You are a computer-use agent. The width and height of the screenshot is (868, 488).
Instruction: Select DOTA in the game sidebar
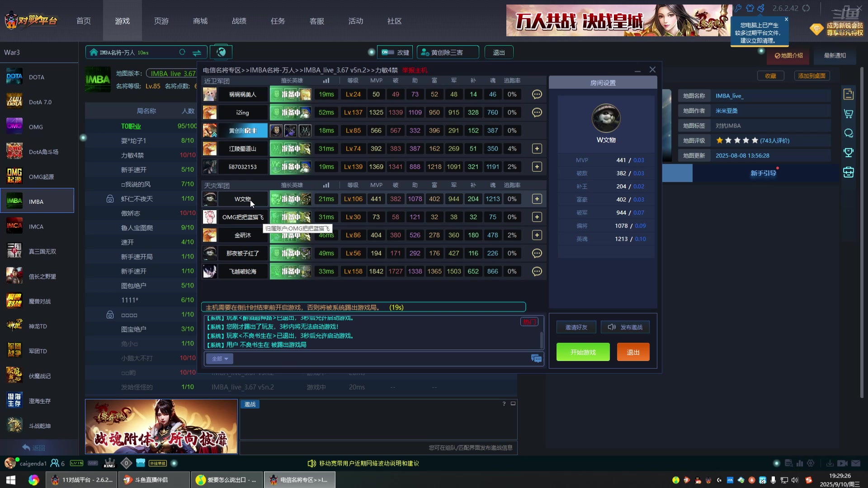tap(37, 77)
